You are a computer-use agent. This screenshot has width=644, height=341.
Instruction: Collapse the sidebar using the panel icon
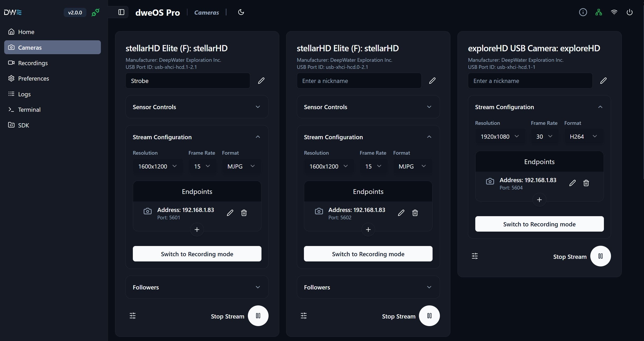(x=121, y=12)
